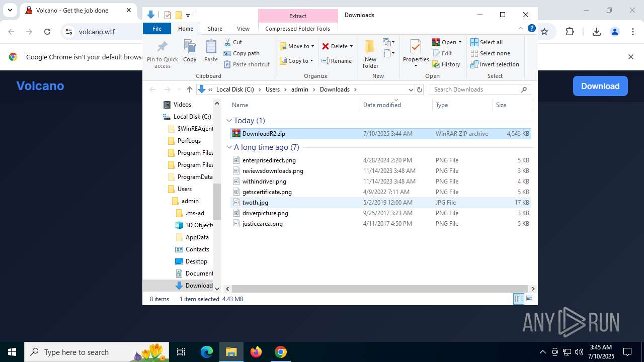Create a New folder from the ribbon

coord(370,54)
